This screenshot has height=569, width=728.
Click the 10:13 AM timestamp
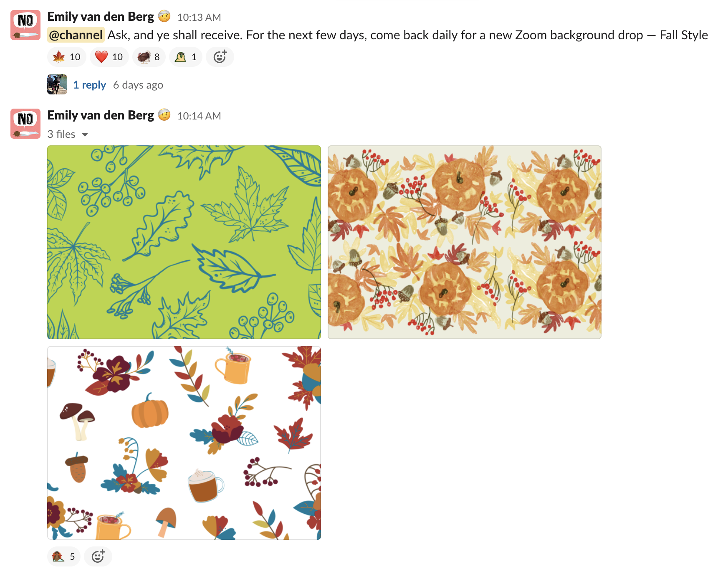(x=199, y=17)
